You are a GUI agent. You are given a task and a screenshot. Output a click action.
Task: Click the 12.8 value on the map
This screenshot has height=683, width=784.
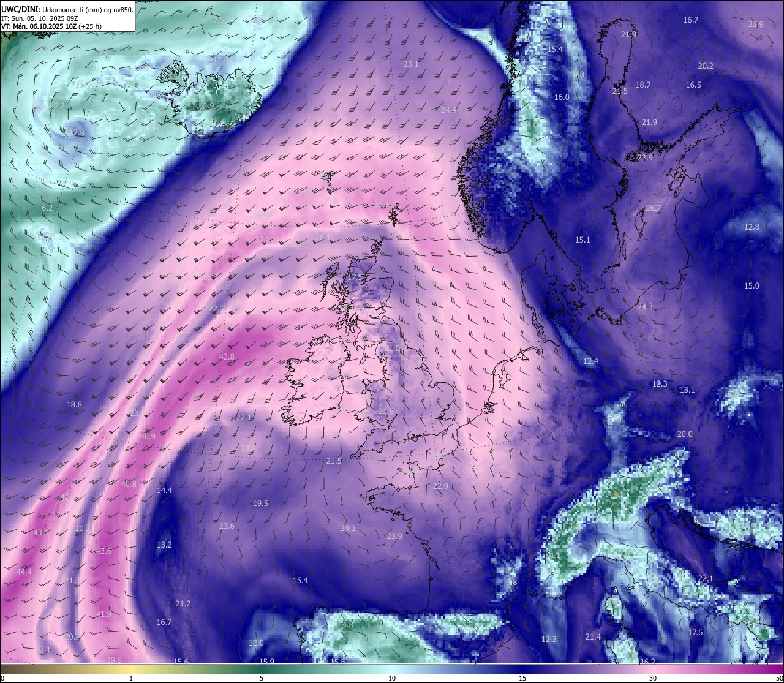[x=752, y=227]
